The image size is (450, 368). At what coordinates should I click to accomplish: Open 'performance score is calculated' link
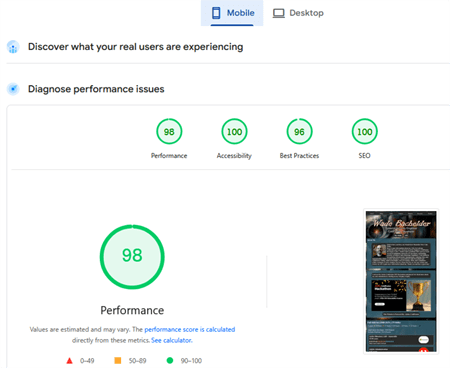(x=190, y=329)
